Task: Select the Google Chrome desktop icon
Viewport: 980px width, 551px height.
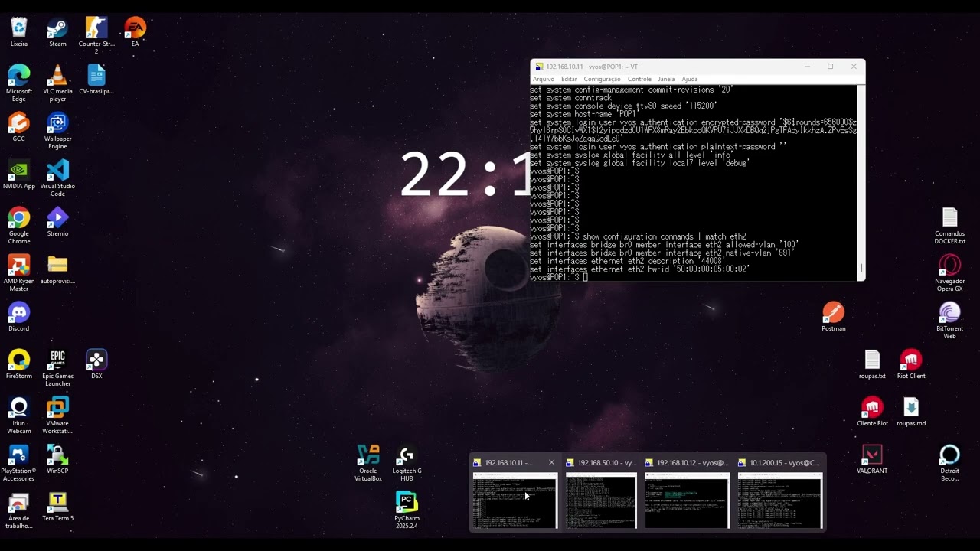Action: point(19,226)
